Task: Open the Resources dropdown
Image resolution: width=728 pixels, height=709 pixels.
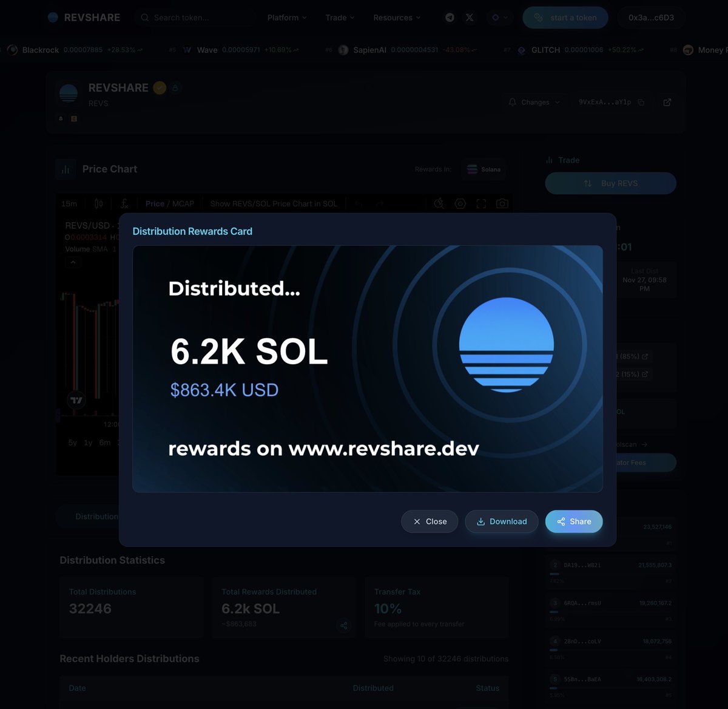Action: [393, 18]
